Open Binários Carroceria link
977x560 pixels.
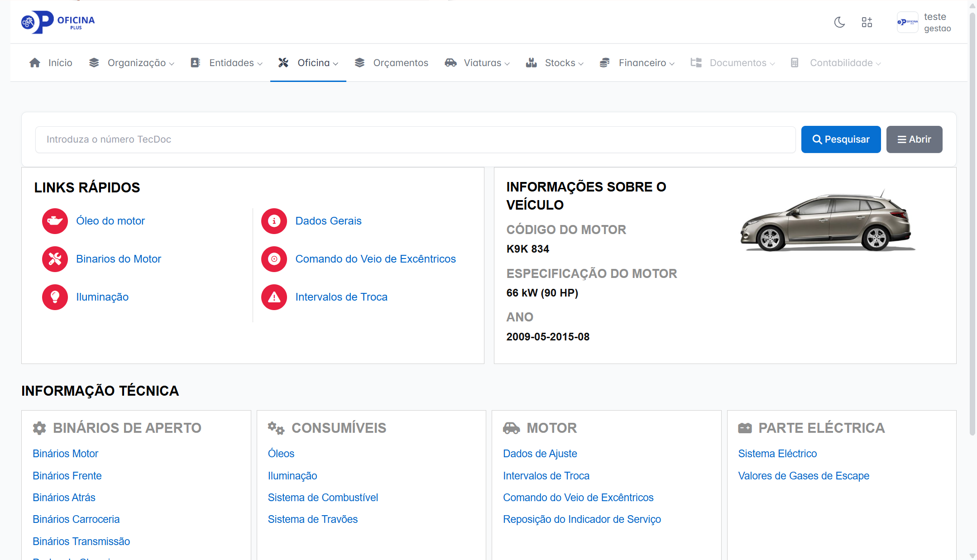(x=76, y=519)
